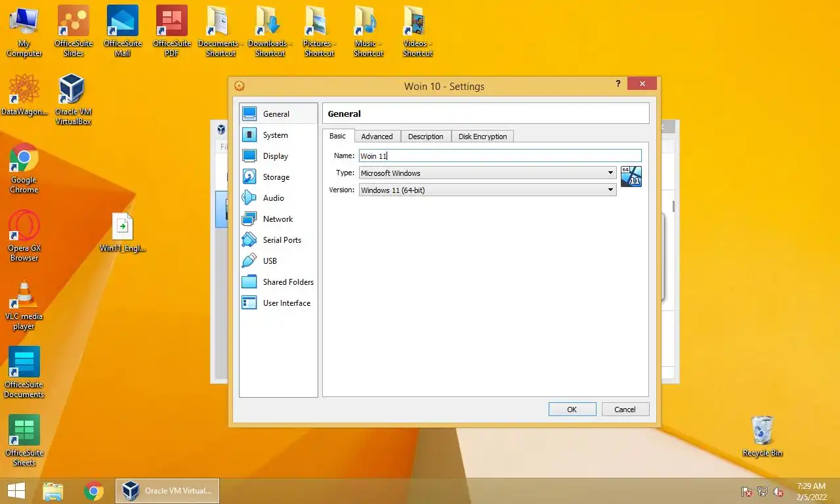Open Storage settings category
The image size is (840, 504).
tap(278, 177)
